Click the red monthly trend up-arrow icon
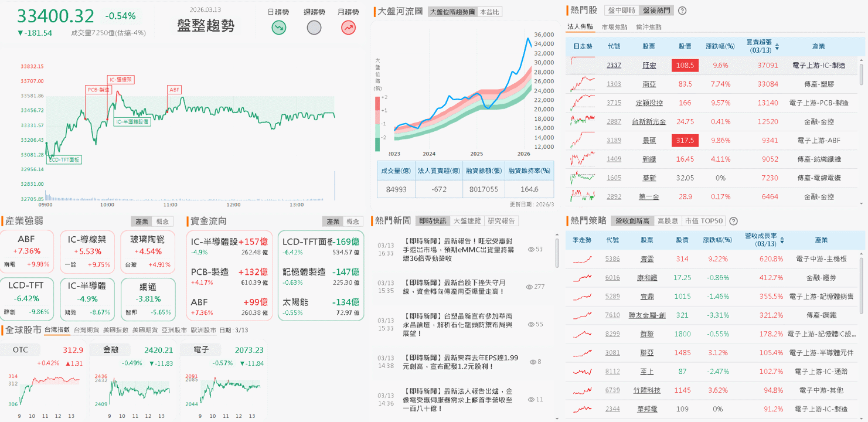Viewport: 868px width, 422px height. 348,27
